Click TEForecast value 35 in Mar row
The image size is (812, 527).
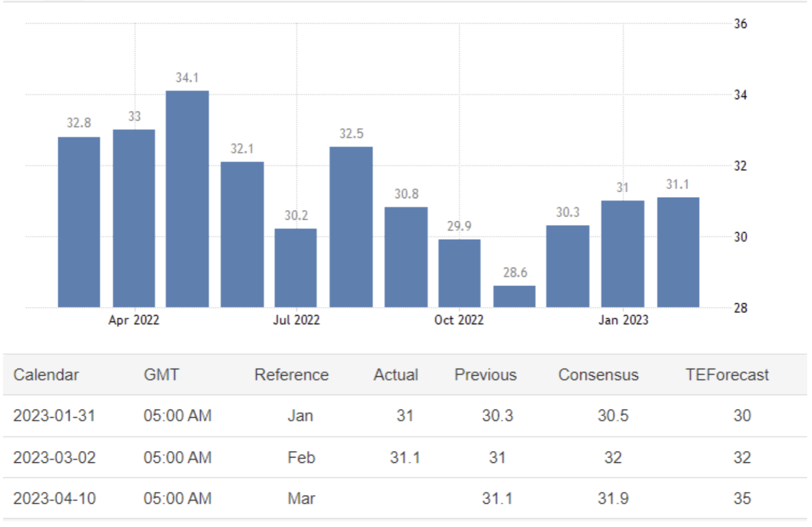742,499
